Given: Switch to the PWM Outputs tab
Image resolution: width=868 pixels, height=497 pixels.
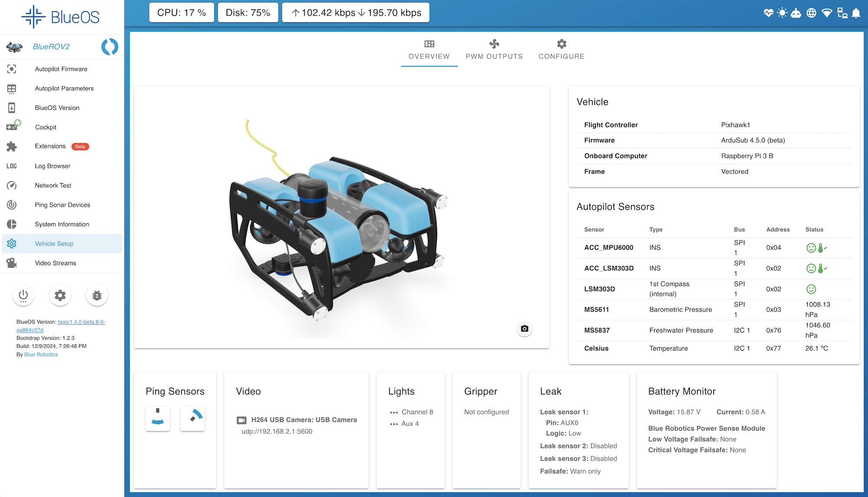Looking at the screenshot, I should (494, 50).
